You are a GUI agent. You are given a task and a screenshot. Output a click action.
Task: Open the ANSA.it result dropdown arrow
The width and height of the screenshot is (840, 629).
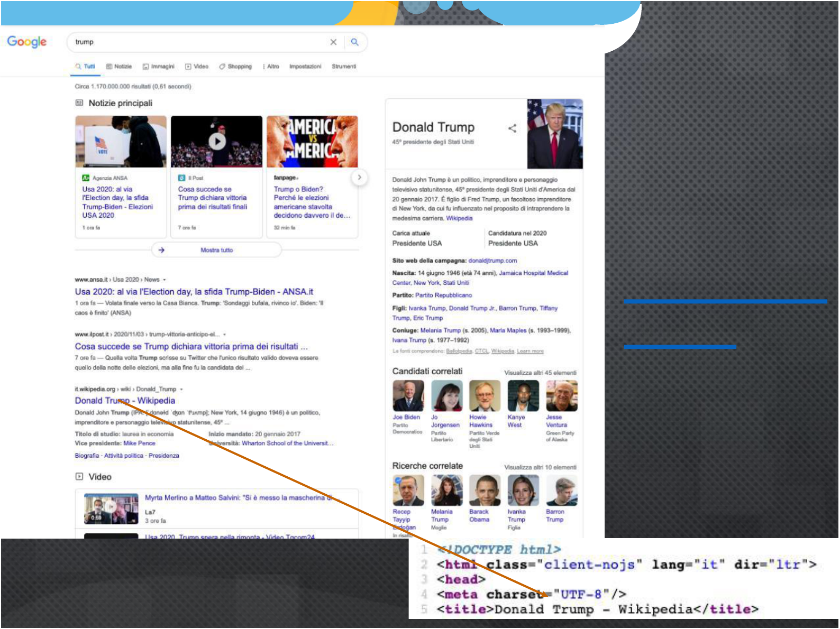click(x=165, y=280)
